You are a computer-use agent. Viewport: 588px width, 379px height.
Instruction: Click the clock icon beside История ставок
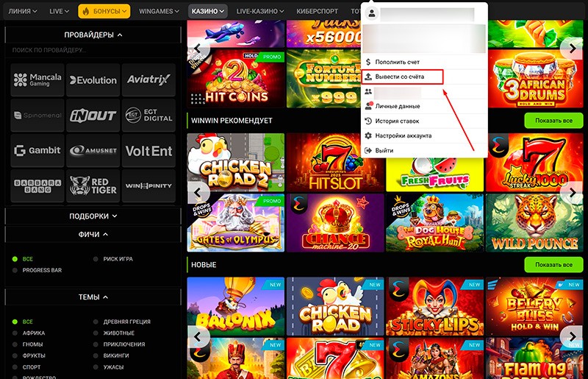(368, 121)
